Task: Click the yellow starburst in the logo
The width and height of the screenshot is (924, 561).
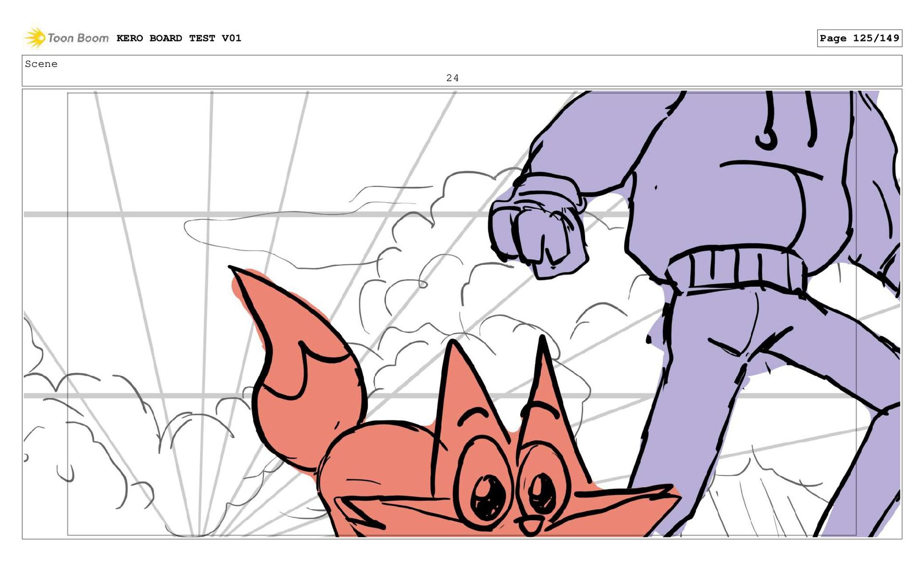Action: 35,38
